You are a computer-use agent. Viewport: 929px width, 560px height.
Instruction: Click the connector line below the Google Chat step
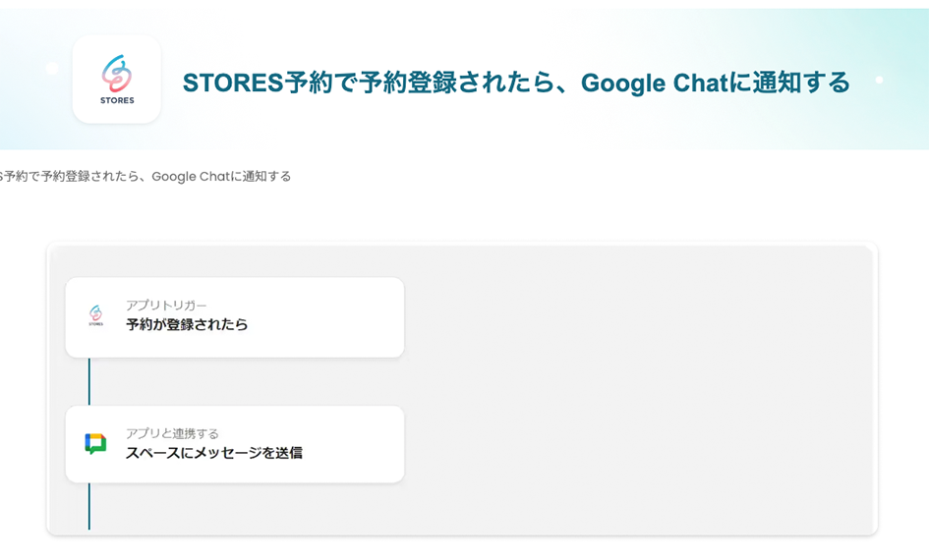(x=89, y=506)
